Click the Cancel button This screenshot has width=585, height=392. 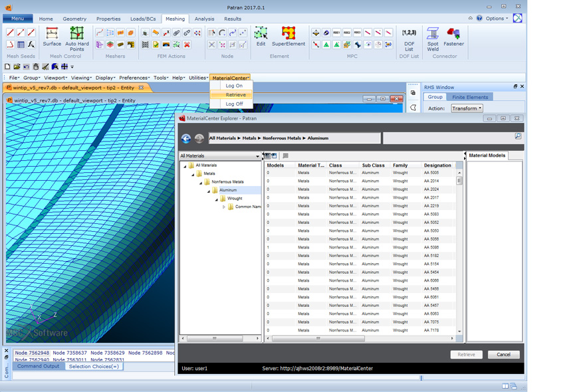[503, 355]
